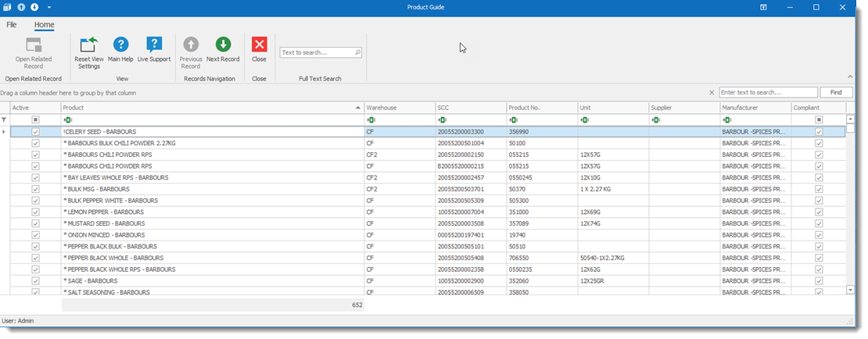Click the up arrow in title bar

point(21,7)
